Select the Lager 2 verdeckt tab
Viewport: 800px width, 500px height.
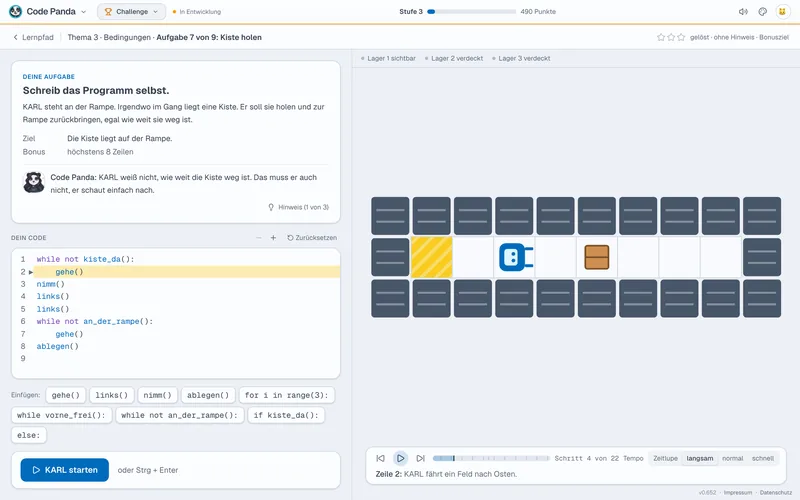click(454, 58)
